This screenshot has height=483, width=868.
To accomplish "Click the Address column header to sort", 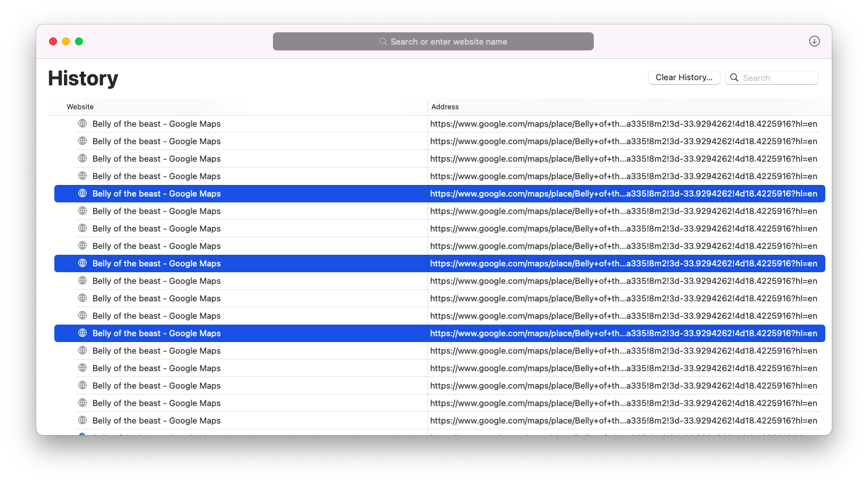I will [x=444, y=107].
